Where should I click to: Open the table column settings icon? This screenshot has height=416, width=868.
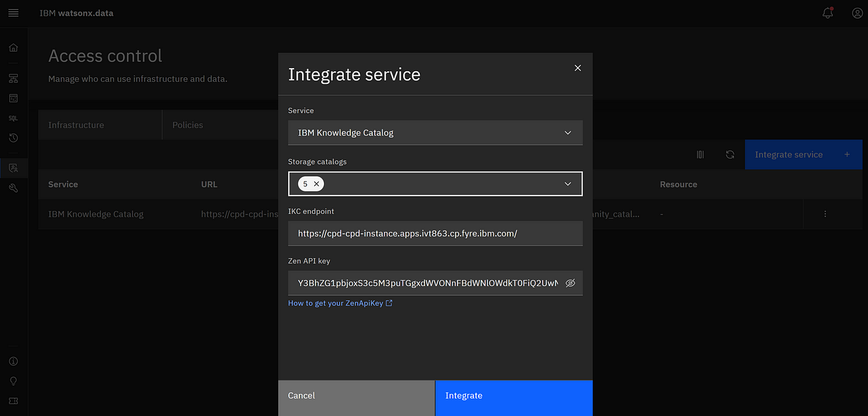pyautogui.click(x=700, y=155)
